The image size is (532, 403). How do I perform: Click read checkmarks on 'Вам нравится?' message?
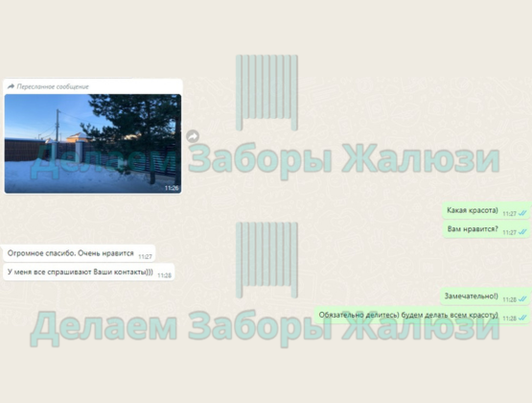click(522, 232)
